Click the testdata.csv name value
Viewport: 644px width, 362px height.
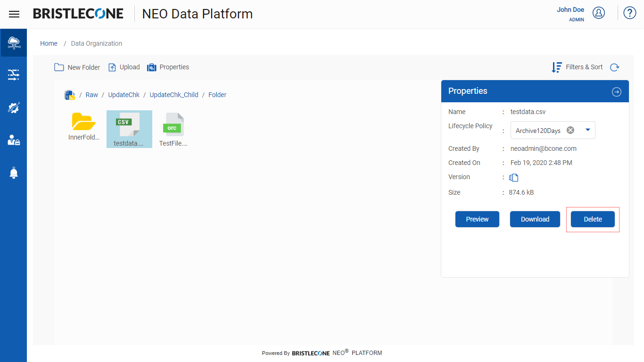click(528, 112)
